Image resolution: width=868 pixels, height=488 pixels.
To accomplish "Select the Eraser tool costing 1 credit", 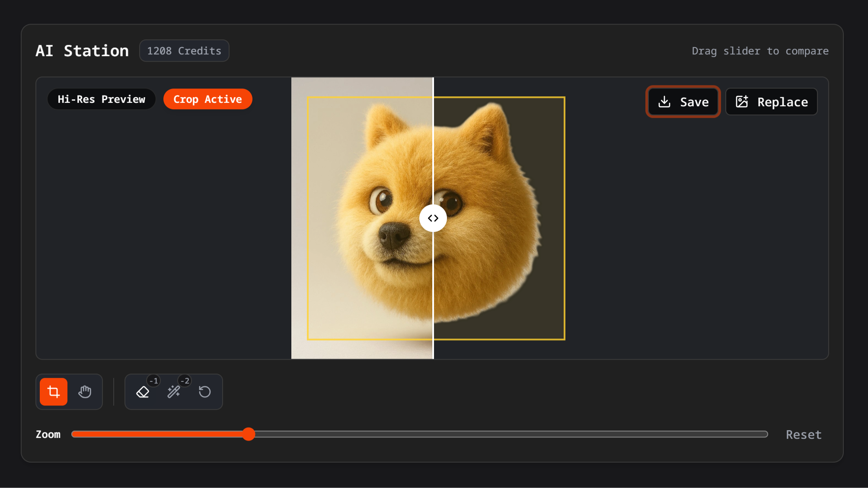I will (143, 393).
